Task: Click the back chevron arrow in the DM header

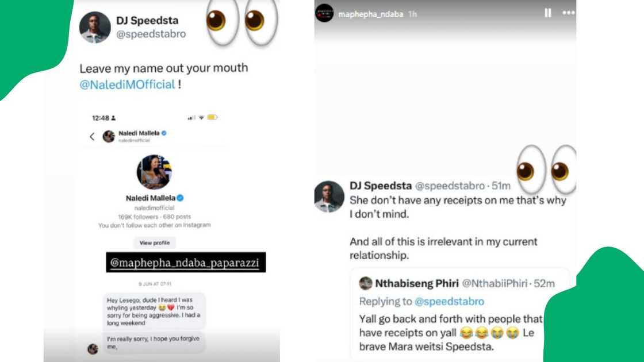Action: coord(91,136)
